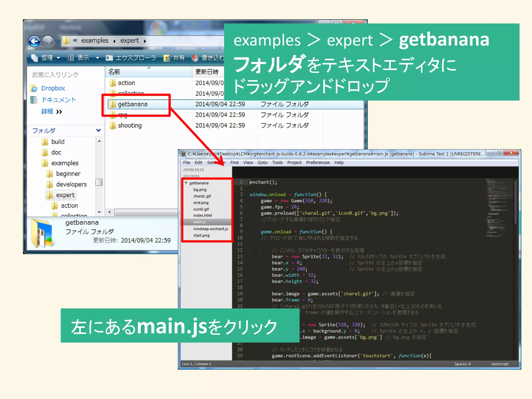Screen dimensions: 532x399
Task: Open chara1.gif from Sublime sidebar
Action: point(202,196)
